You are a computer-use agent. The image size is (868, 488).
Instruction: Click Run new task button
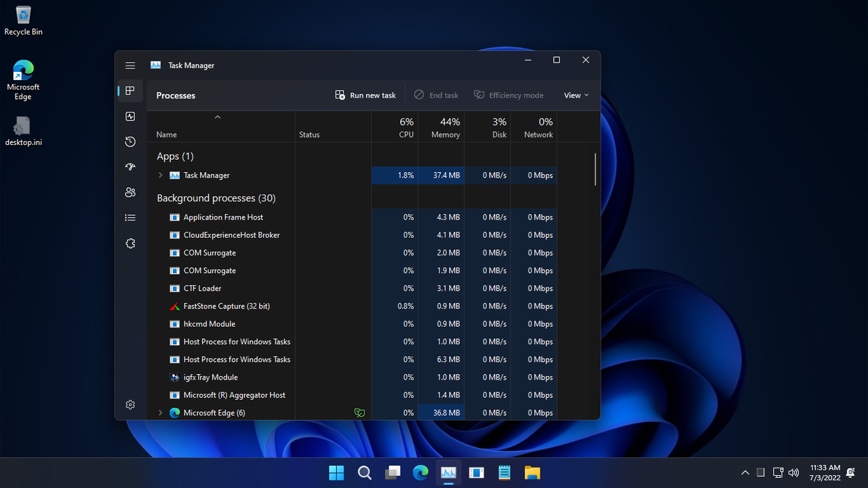click(x=366, y=96)
